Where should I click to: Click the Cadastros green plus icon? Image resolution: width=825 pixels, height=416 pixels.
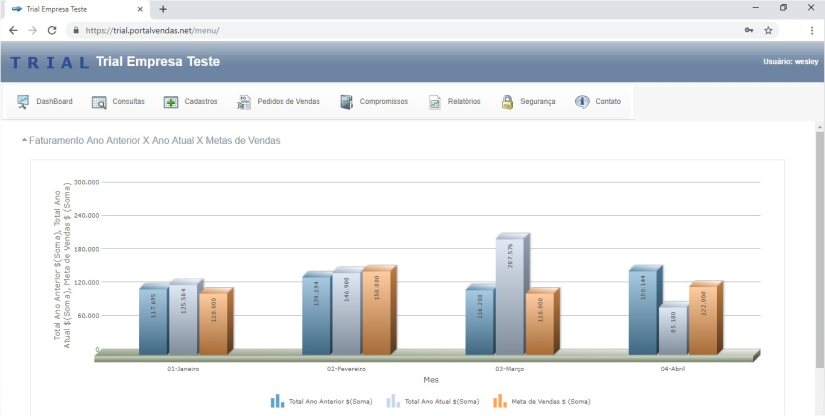pyautogui.click(x=171, y=102)
